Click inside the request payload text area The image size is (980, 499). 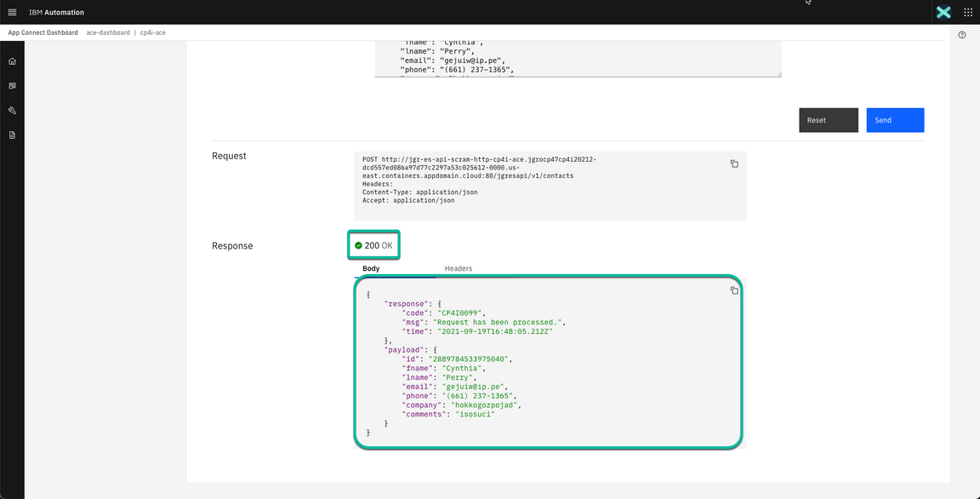point(577,55)
